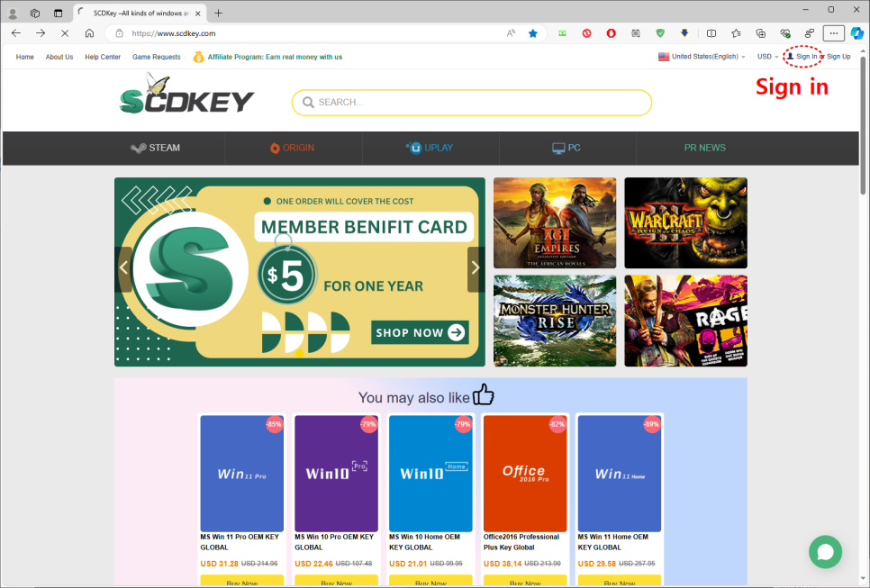Open the PR NEWS menu item

(x=704, y=148)
